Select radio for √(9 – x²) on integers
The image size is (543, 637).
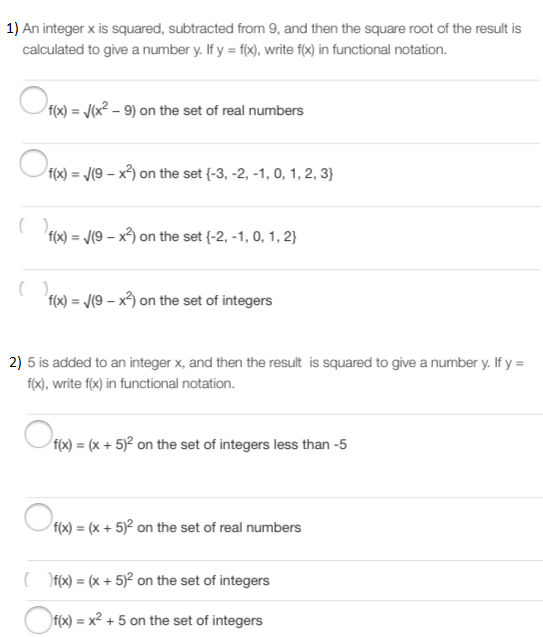pos(34,289)
